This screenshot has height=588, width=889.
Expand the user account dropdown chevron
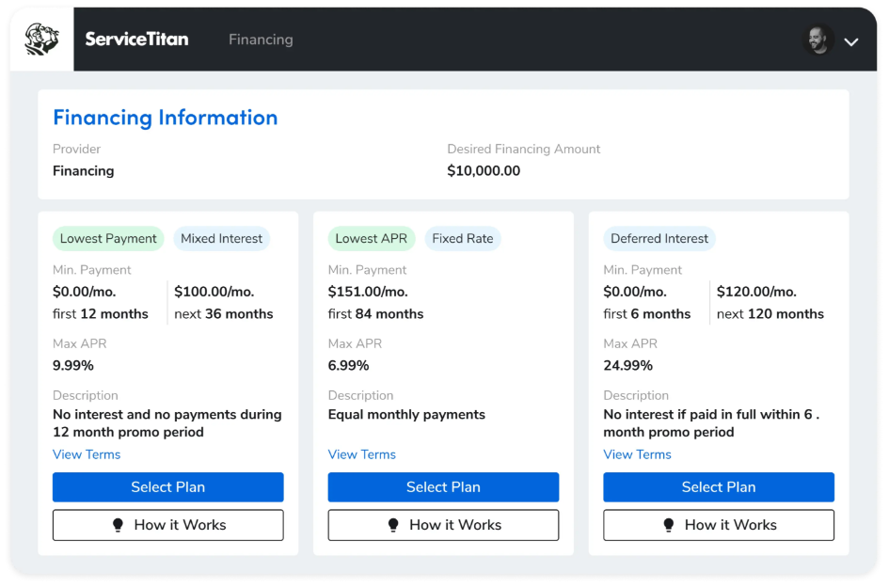pos(851,42)
